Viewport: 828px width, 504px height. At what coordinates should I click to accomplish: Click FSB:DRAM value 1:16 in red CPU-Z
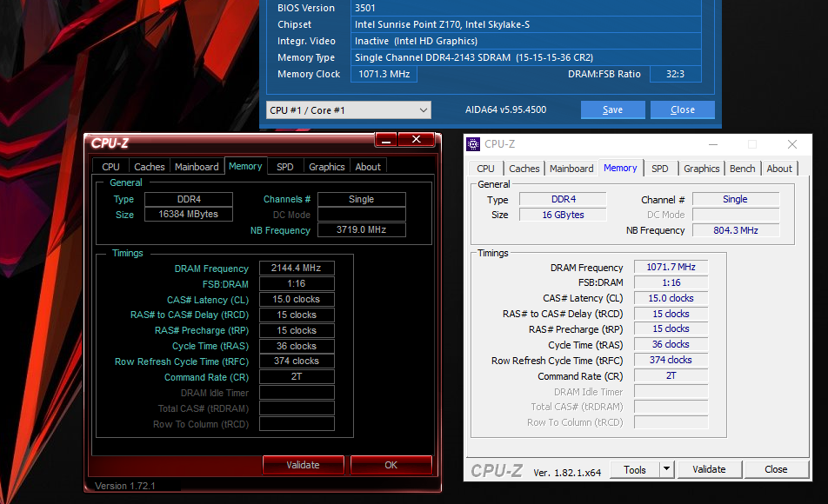(x=297, y=284)
